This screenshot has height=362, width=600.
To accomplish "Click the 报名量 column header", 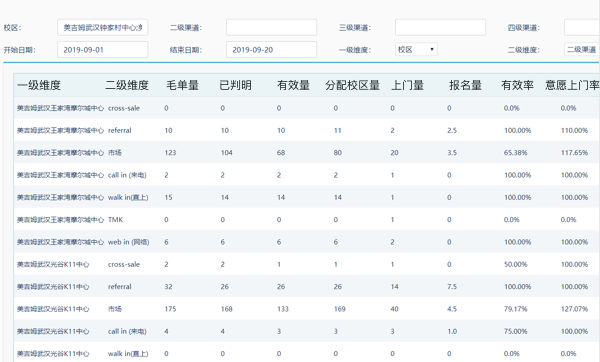I will point(465,85).
